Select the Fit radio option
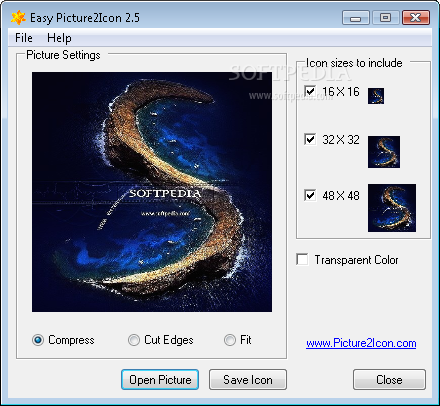Image resolution: width=440 pixels, height=406 pixels. 230,340
